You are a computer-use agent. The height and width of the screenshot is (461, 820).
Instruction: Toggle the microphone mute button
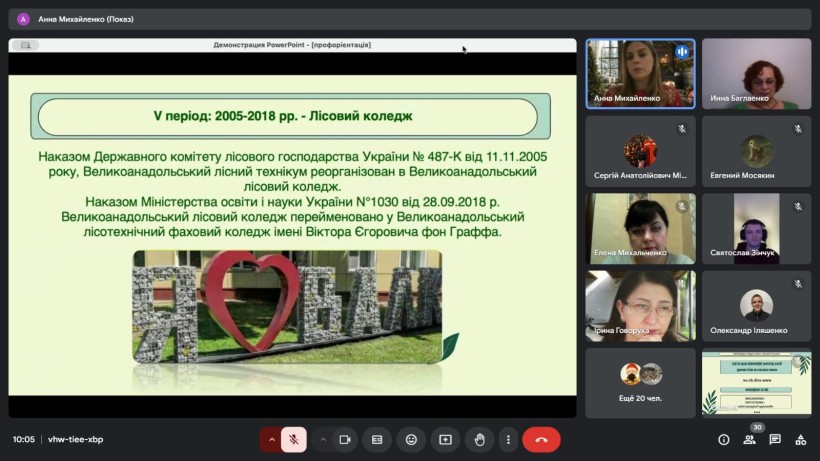[x=294, y=440]
